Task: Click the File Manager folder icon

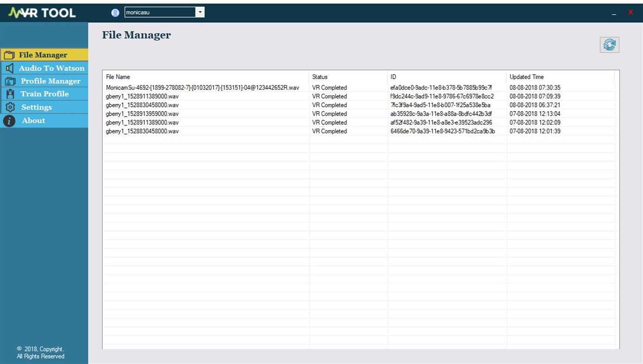Action: pyautogui.click(x=9, y=55)
